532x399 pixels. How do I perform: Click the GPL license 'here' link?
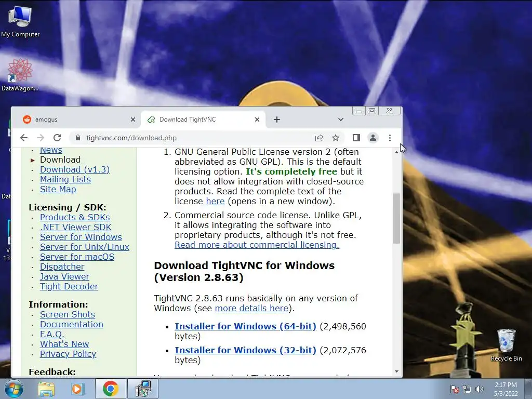(x=215, y=201)
